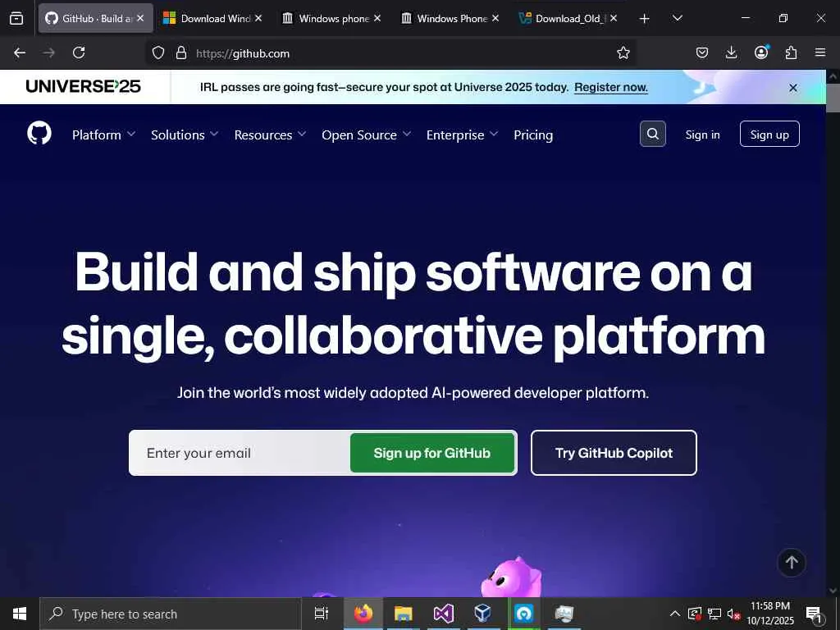Click the GitHub Octocat logo
Viewport: 840px width, 630px height.
coord(39,134)
